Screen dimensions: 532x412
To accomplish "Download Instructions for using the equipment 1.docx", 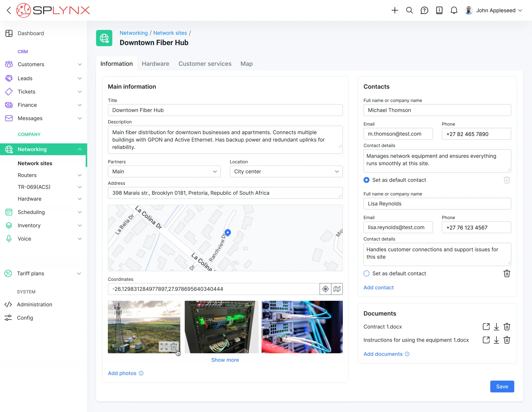I will (x=496, y=340).
